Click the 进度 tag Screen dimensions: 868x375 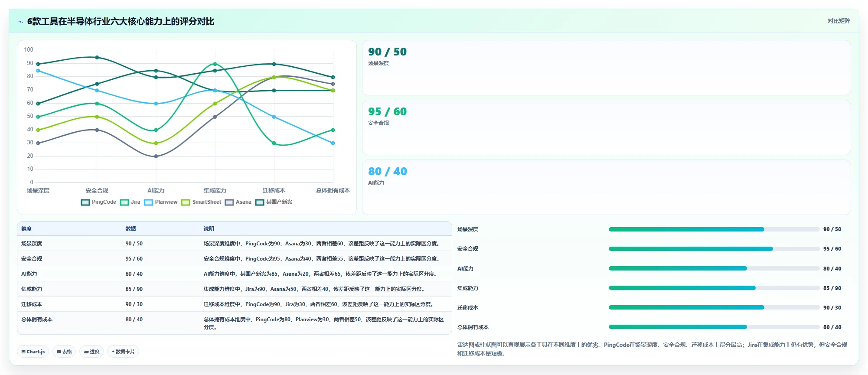(91, 352)
